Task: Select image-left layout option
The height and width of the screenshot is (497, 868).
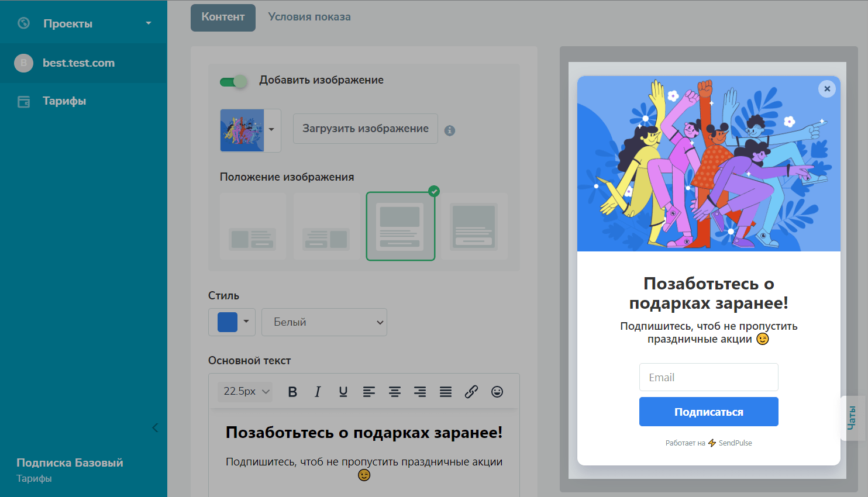Action: (x=253, y=226)
